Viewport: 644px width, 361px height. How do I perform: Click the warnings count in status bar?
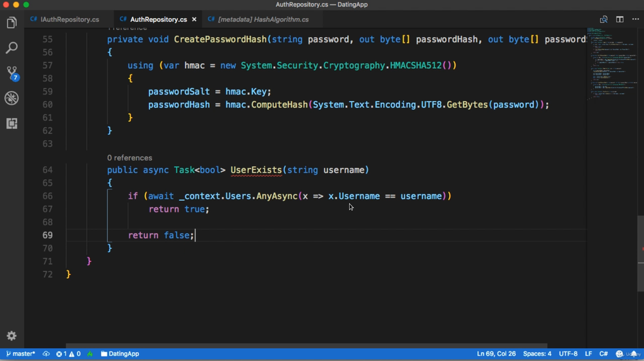75,354
